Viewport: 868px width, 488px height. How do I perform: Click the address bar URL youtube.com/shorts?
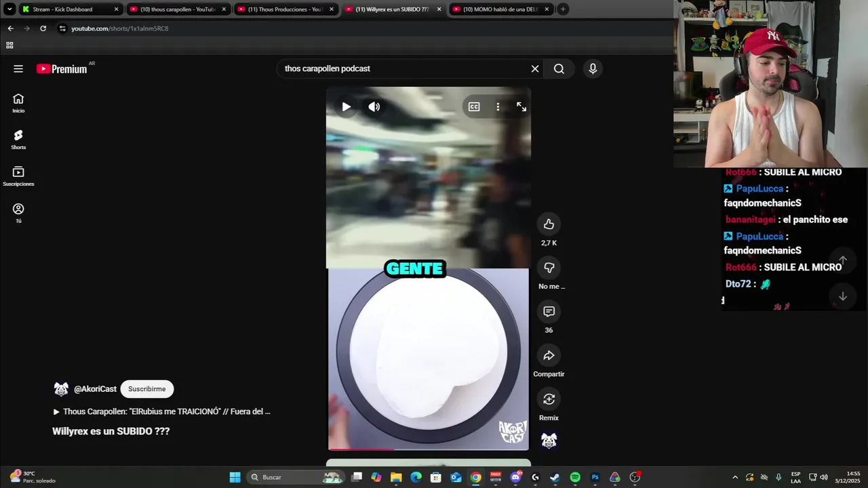click(120, 28)
